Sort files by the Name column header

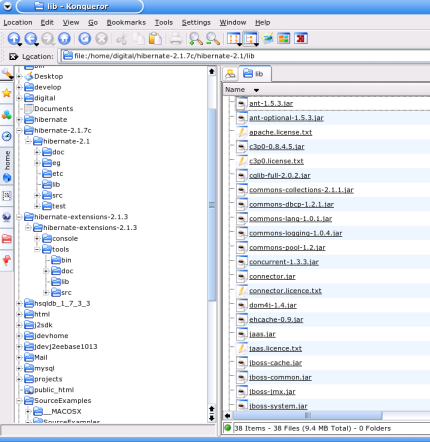tap(235, 90)
